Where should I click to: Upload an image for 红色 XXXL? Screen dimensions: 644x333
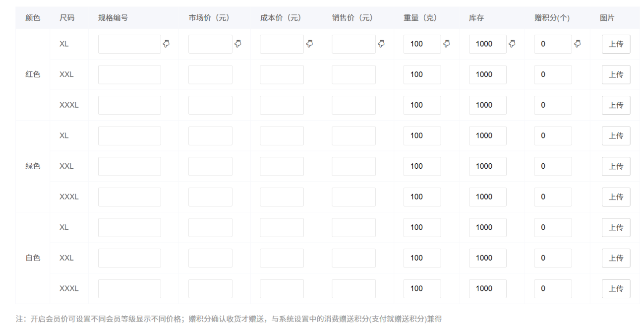616,105
